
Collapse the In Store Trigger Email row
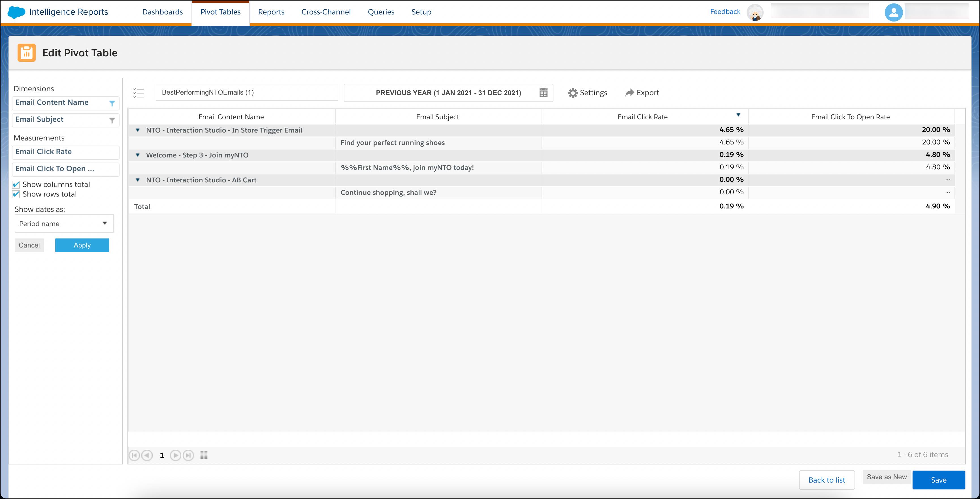click(137, 130)
